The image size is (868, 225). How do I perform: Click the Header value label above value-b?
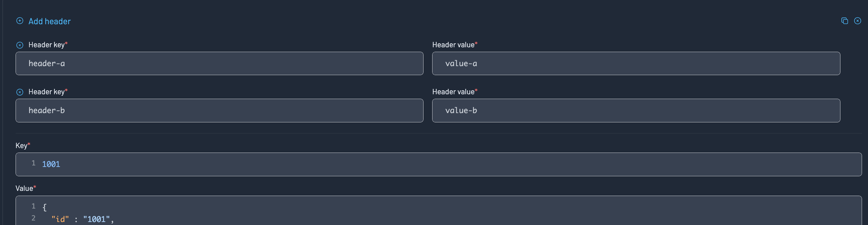(x=453, y=92)
